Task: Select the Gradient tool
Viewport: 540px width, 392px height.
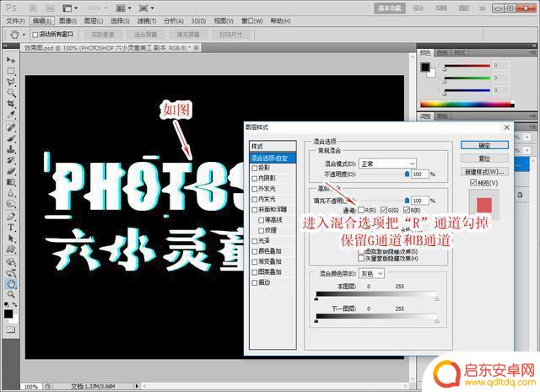Action: [x=11, y=182]
